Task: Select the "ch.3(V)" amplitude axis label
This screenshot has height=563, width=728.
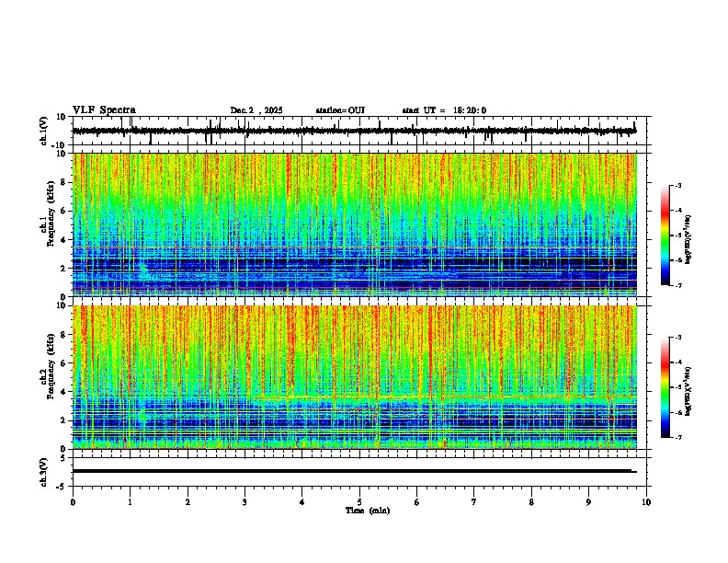Action: pos(44,472)
